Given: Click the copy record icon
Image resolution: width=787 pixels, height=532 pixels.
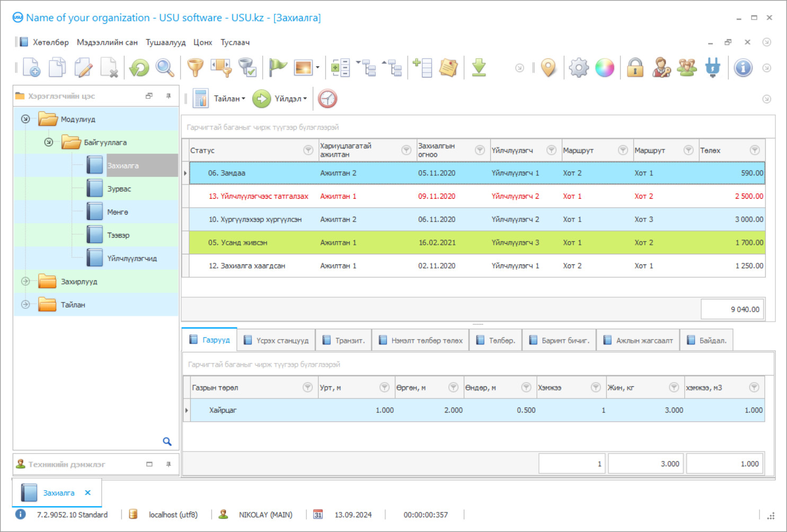Looking at the screenshot, I should (x=57, y=68).
